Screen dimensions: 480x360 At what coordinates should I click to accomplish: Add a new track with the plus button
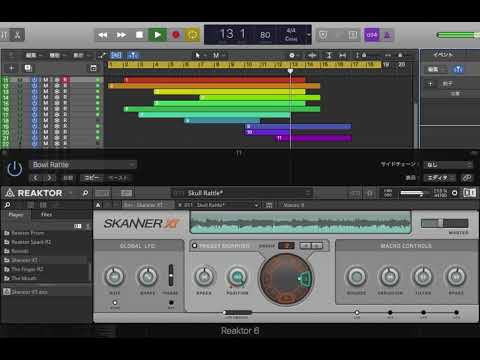[11, 68]
